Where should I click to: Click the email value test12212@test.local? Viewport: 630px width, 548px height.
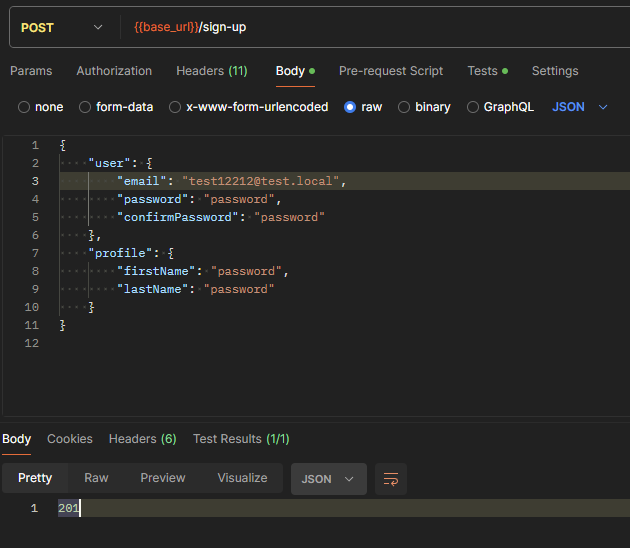coord(260,181)
